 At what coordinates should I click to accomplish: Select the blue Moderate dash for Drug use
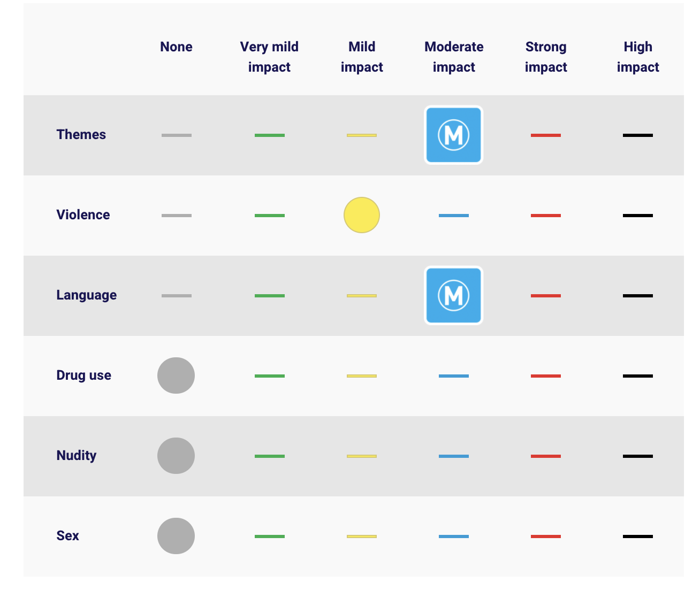[454, 376]
